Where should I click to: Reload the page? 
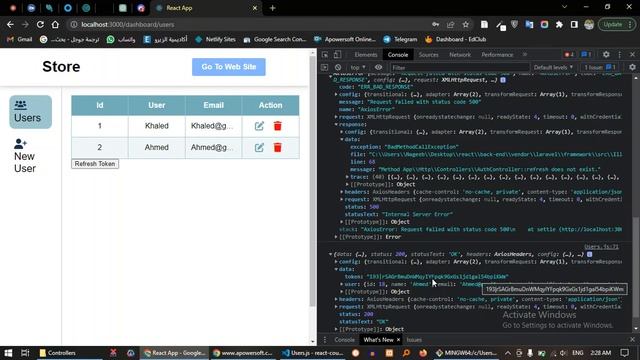40,24
